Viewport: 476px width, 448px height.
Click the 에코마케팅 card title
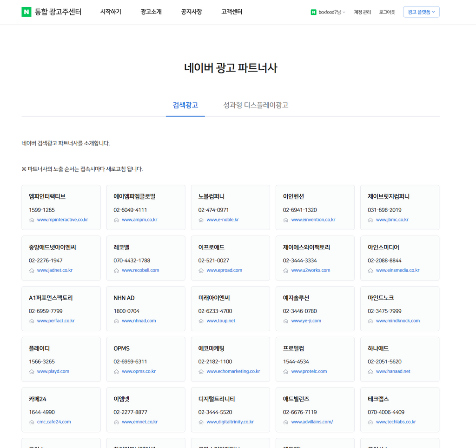click(x=212, y=348)
